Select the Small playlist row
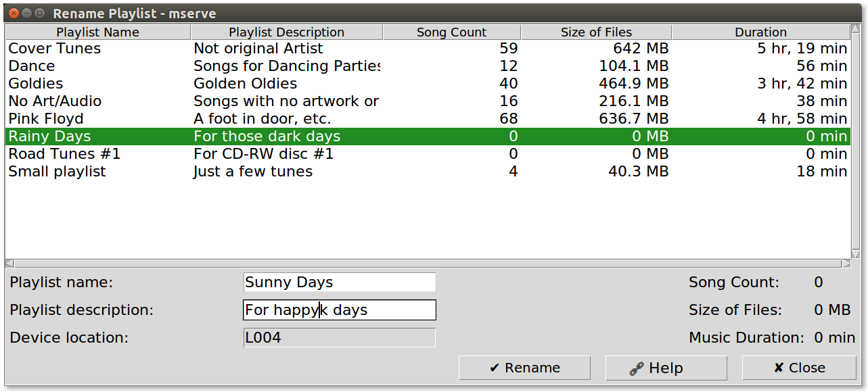The width and height of the screenshot is (868, 392). (x=428, y=172)
